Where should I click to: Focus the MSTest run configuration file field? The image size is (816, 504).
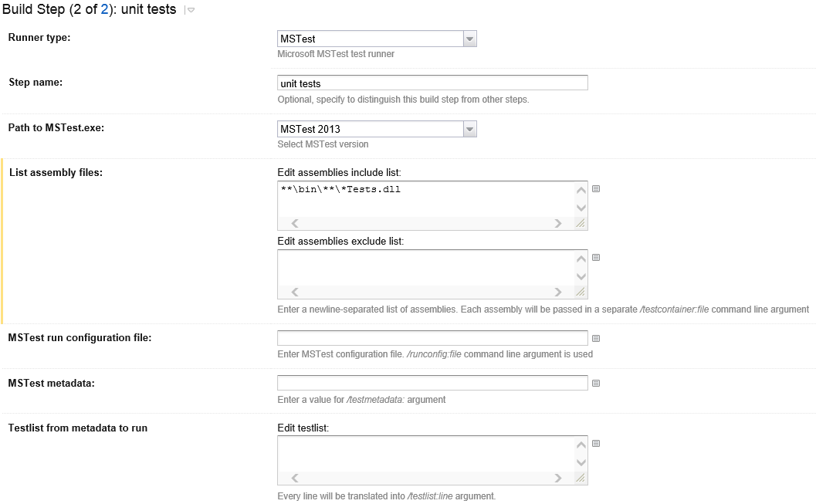click(x=432, y=338)
